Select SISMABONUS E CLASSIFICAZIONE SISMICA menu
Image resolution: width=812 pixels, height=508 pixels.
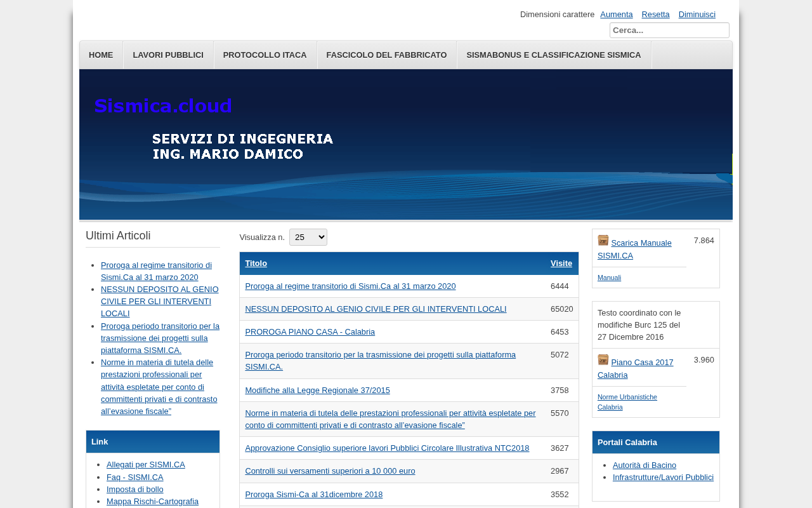pos(554,55)
